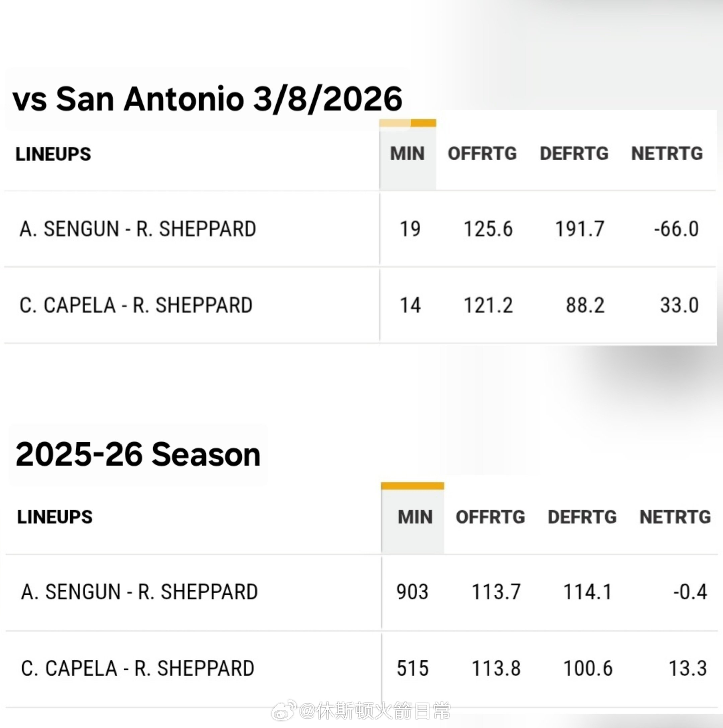Sort by OFFRTG in the 2025-26 Season table
This screenshot has height=728, width=723.
click(x=490, y=517)
